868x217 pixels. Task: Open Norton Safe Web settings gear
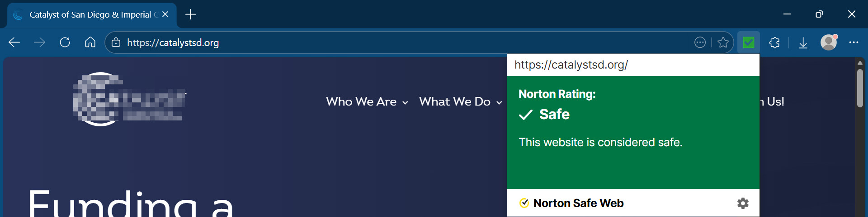(x=743, y=203)
